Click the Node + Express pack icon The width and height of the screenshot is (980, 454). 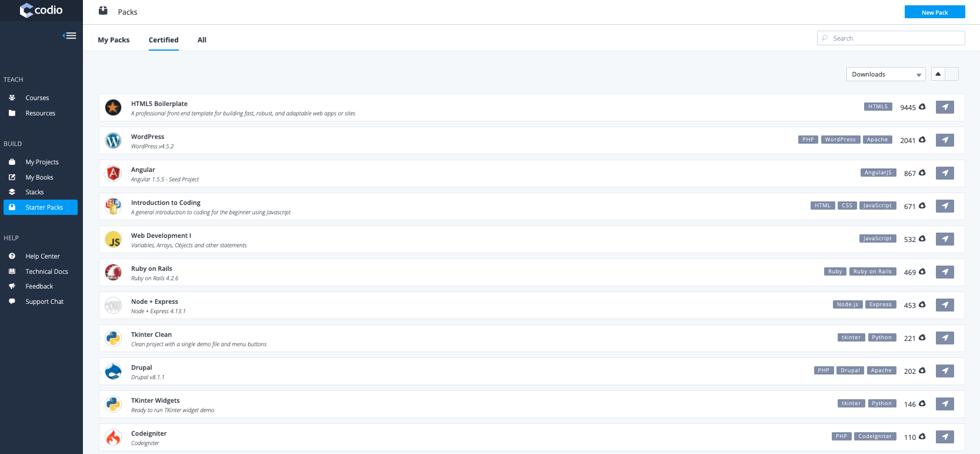point(113,305)
